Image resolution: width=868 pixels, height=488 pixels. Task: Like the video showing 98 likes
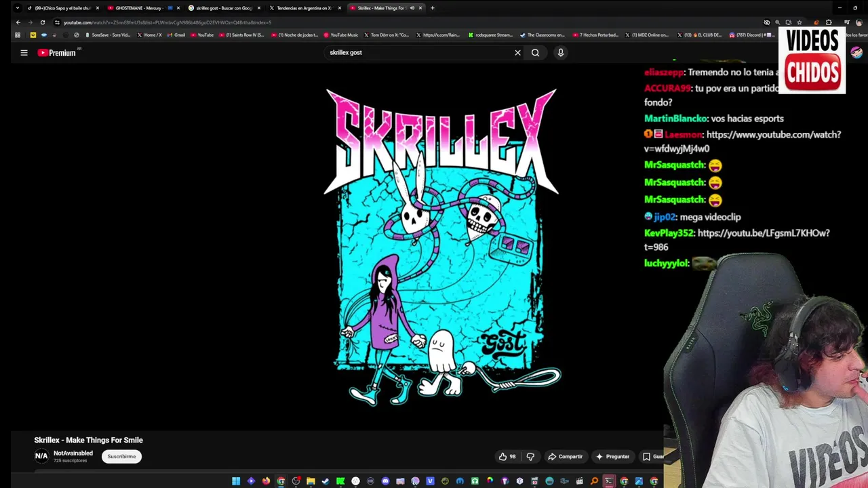[x=507, y=456]
